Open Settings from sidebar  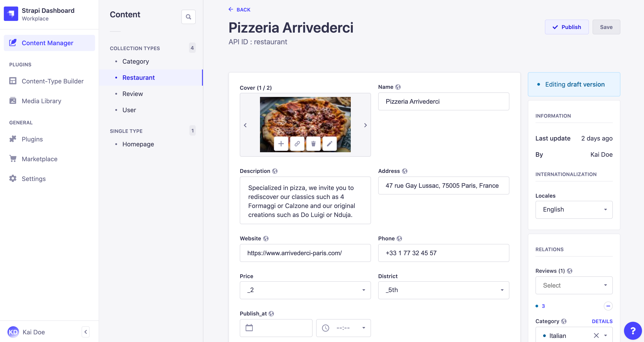(34, 178)
